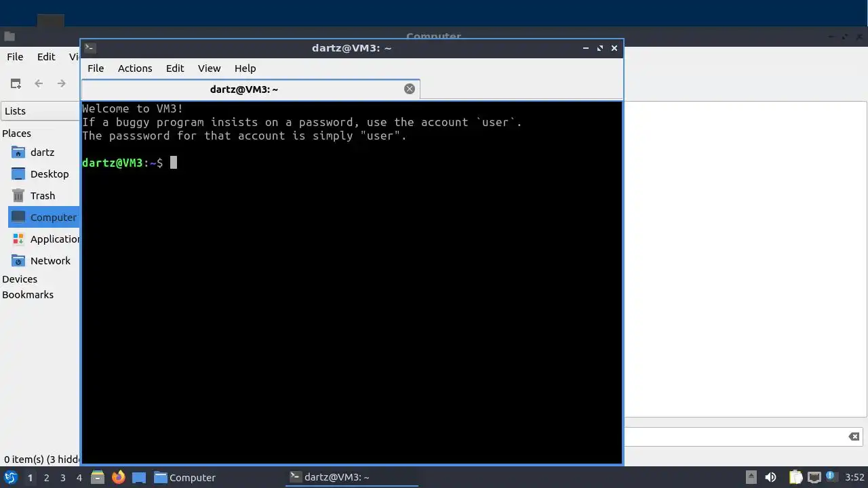
Task: Switch to workspace 1
Action: click(x=30, y=478)
